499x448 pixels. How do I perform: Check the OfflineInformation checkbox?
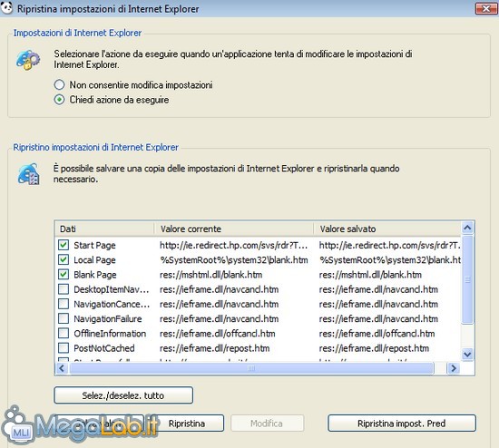pyautogui.click(x=64, y=333)
